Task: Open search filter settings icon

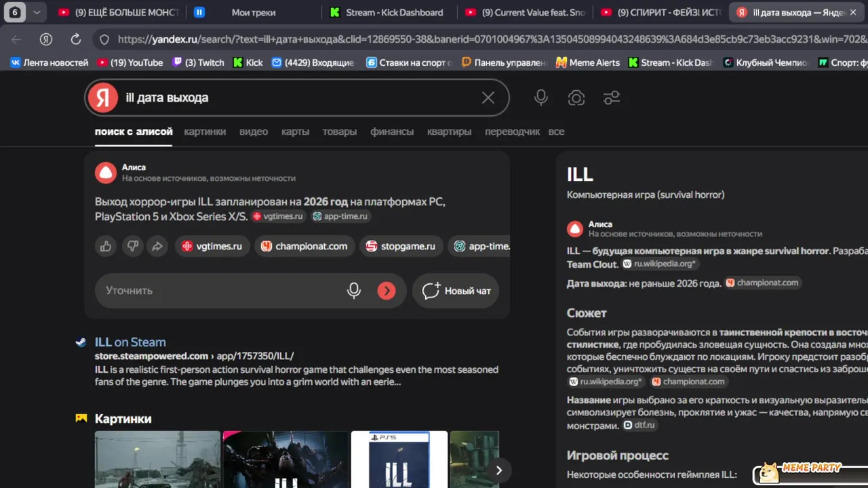Action: 612,98
